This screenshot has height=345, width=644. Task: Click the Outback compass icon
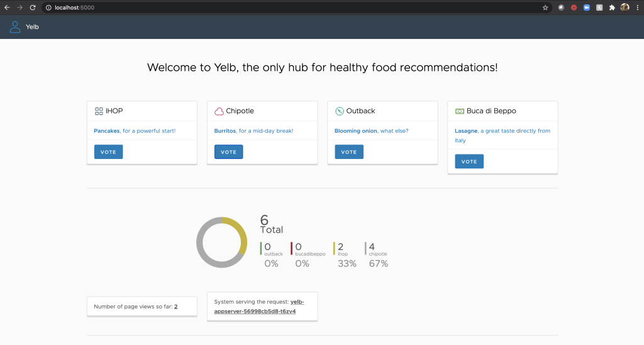(x=340, y=111)
